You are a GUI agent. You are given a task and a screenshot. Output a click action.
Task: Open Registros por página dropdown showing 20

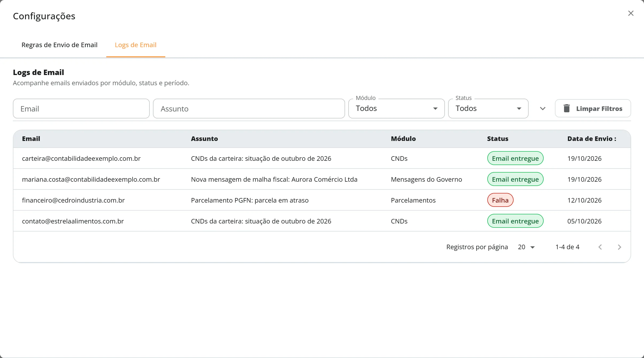point(526,247)
